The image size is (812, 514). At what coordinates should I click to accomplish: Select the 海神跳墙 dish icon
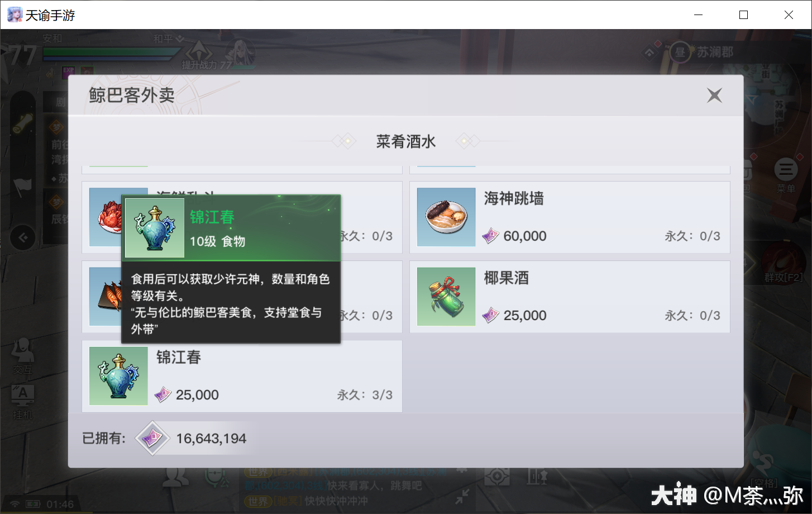click(446, 217)
